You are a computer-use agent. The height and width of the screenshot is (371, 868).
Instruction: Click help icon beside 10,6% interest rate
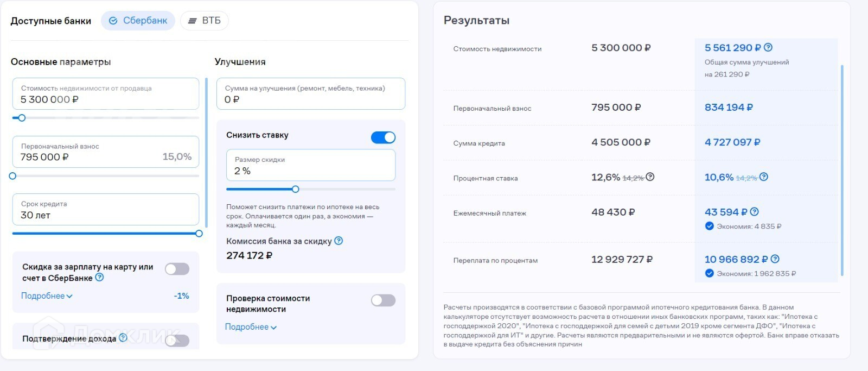[x=764, y=177]
